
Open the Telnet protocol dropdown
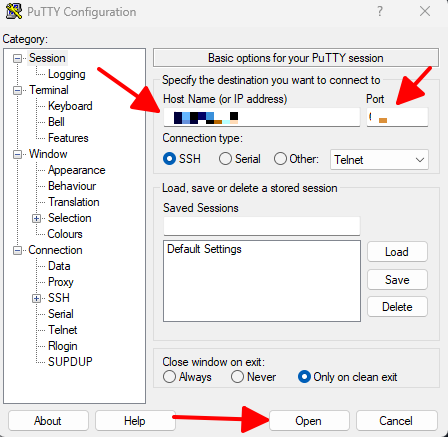pyautogui.click(x=379, y=160)
